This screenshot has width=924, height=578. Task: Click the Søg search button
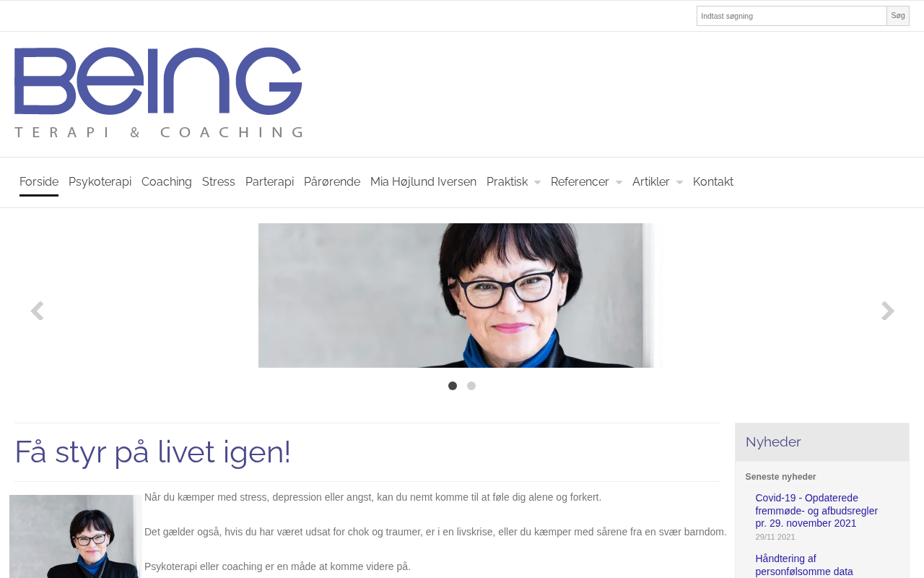click(898, 16)
